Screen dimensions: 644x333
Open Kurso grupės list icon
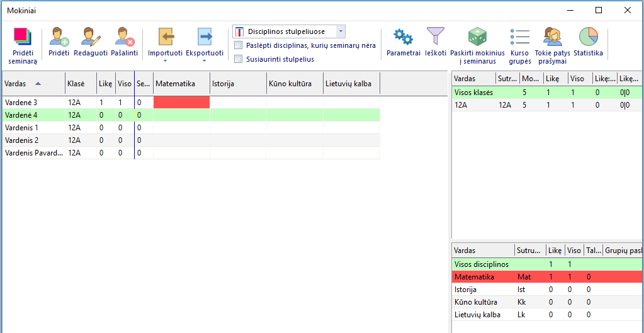click(520, 37)
